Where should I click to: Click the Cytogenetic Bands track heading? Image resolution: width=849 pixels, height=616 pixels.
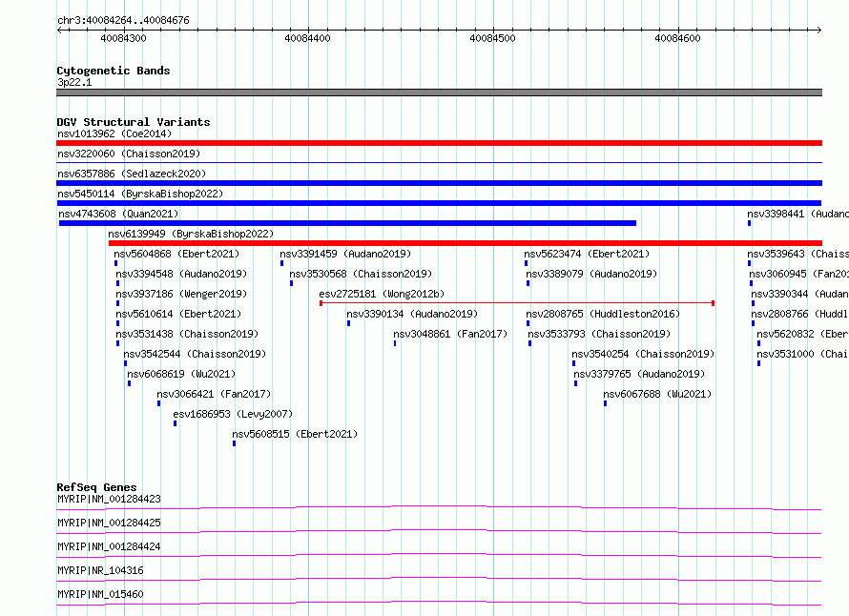click(x=114, y=71)
